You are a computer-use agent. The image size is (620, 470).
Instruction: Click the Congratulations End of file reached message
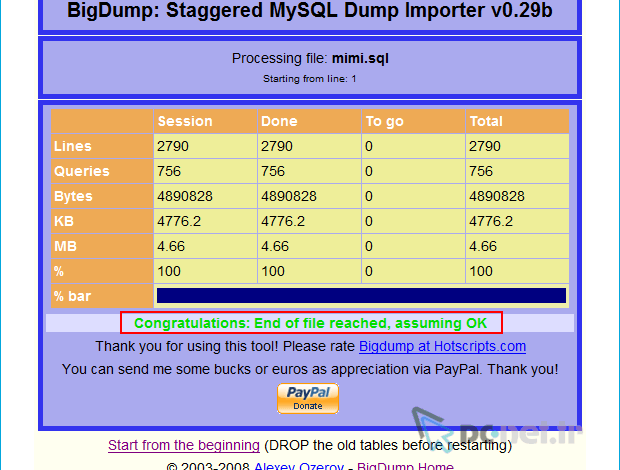tap(310, 323)
